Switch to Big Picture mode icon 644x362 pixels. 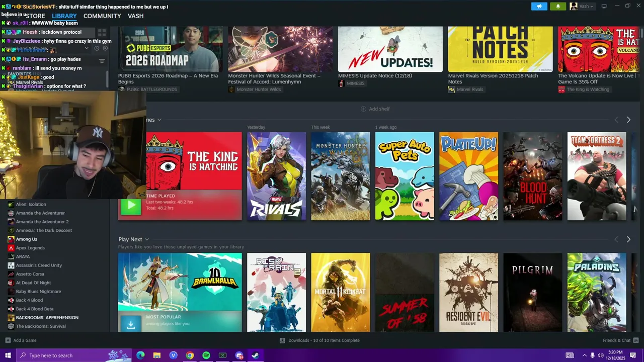tap(604, 6)
